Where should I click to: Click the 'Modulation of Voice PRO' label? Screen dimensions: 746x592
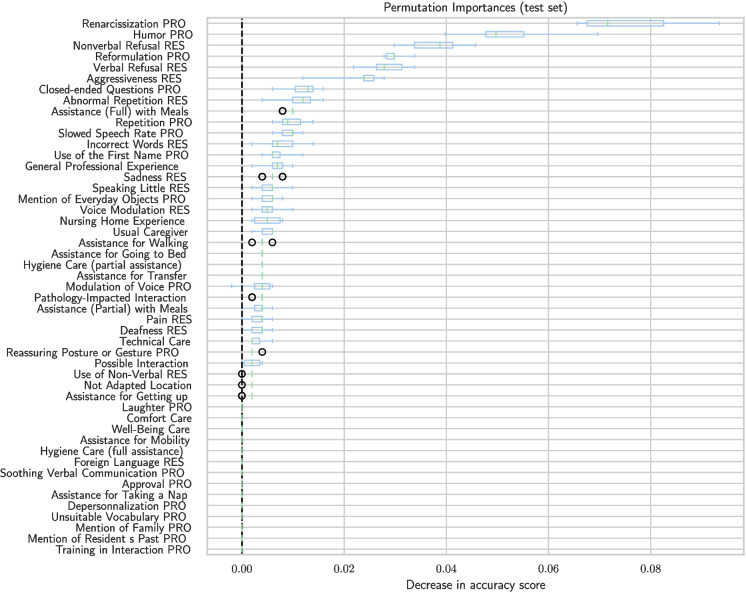pyautogui.click(x=128, y=286)
